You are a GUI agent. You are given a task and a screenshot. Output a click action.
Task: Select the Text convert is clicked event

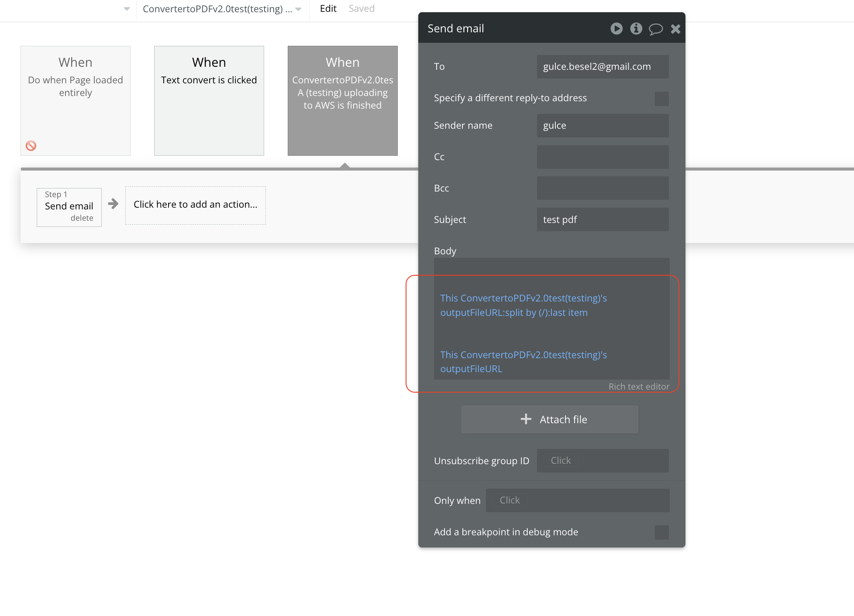point(209,100)
